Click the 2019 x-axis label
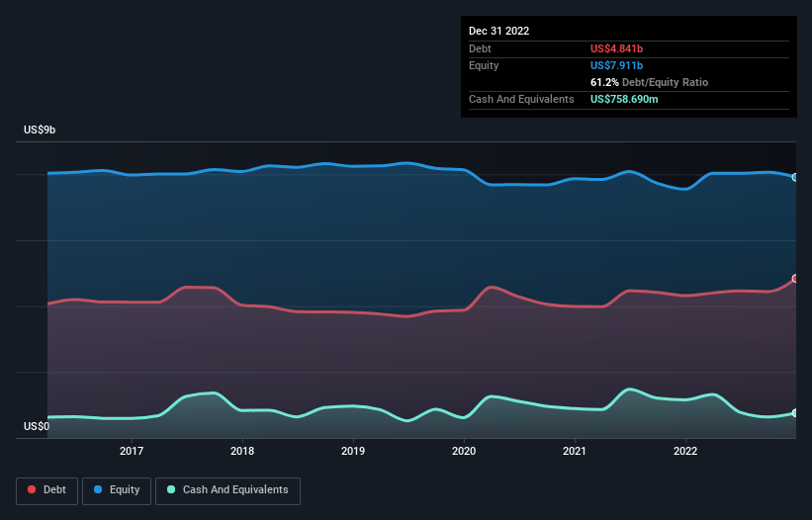This screenshot has height=520, width=812. [x=353, y=451]
